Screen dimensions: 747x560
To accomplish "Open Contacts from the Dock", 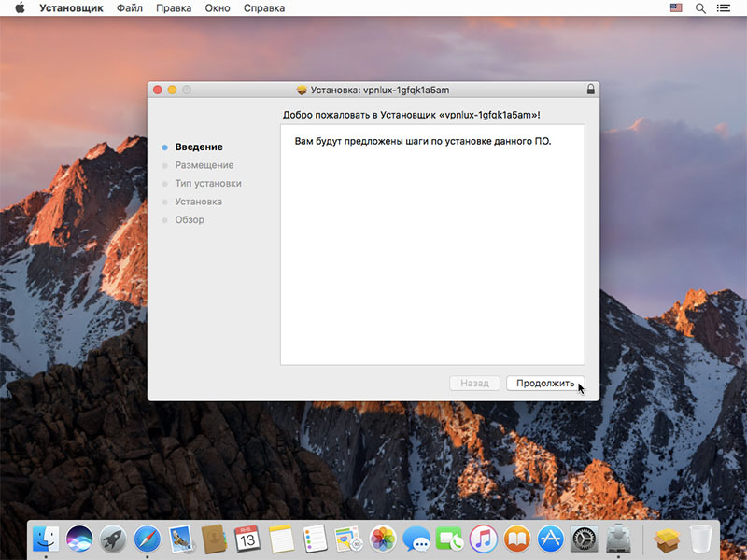I will tap(214, 539).
